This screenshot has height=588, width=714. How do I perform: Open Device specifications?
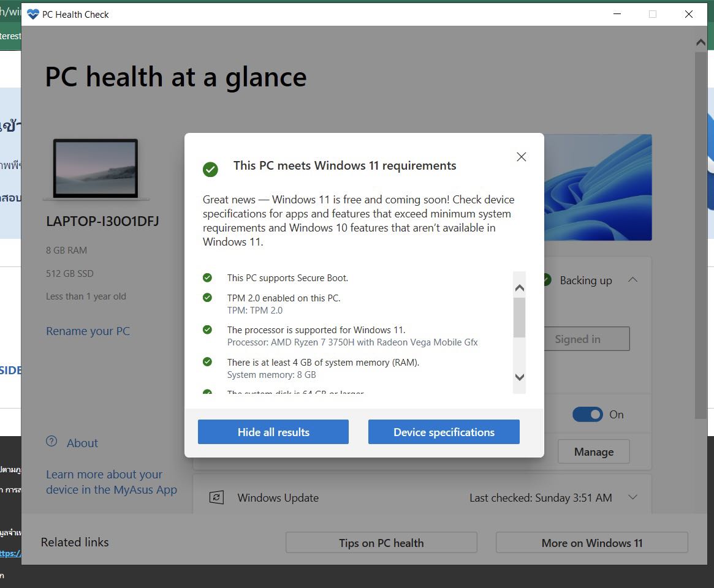444,432
